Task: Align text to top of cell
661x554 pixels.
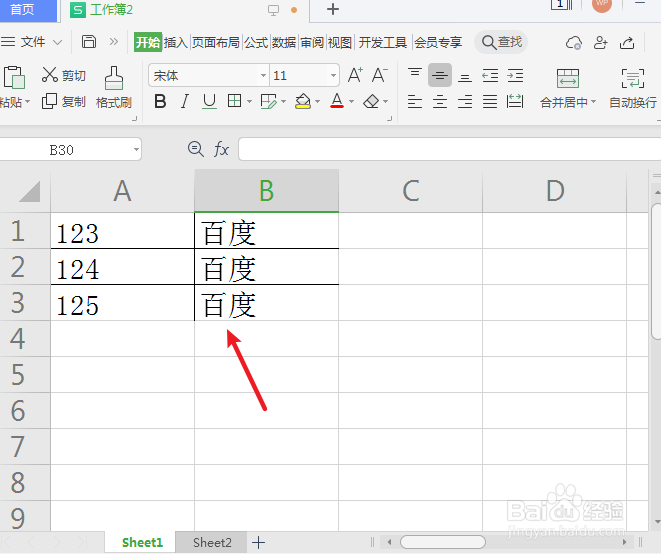Action: (x=415, y=75)
